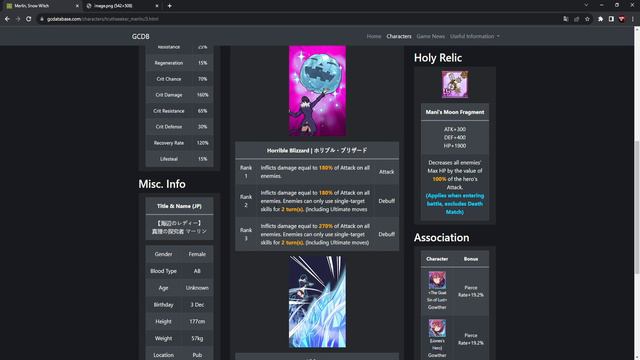Click the Age Unknown row
This screenshot has width=640, height=360.
tap(179, 288)
